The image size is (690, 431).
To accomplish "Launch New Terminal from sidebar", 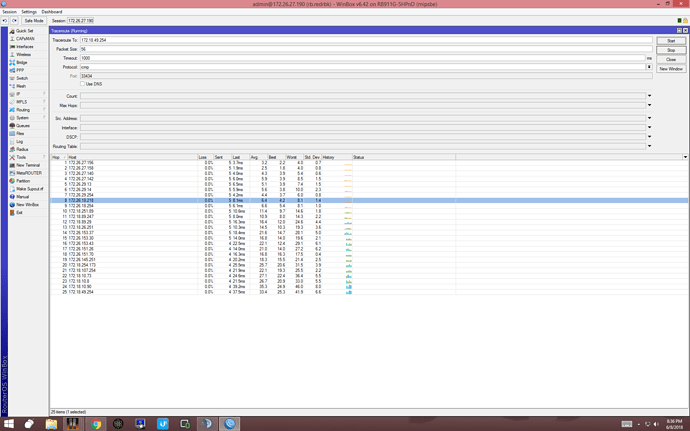I will click(27, 164).
